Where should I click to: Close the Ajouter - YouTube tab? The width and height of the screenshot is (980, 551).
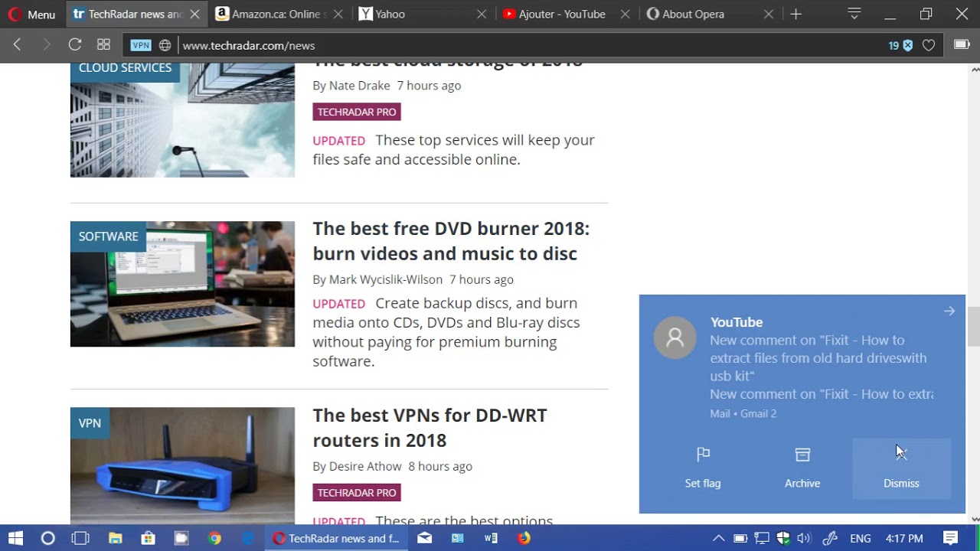626,14
